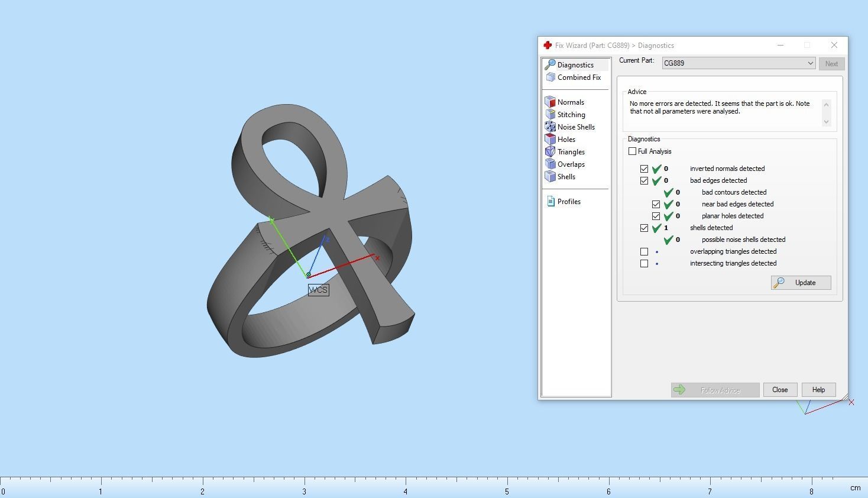
Task: Click the Help button
Action: tap(818, 390)
